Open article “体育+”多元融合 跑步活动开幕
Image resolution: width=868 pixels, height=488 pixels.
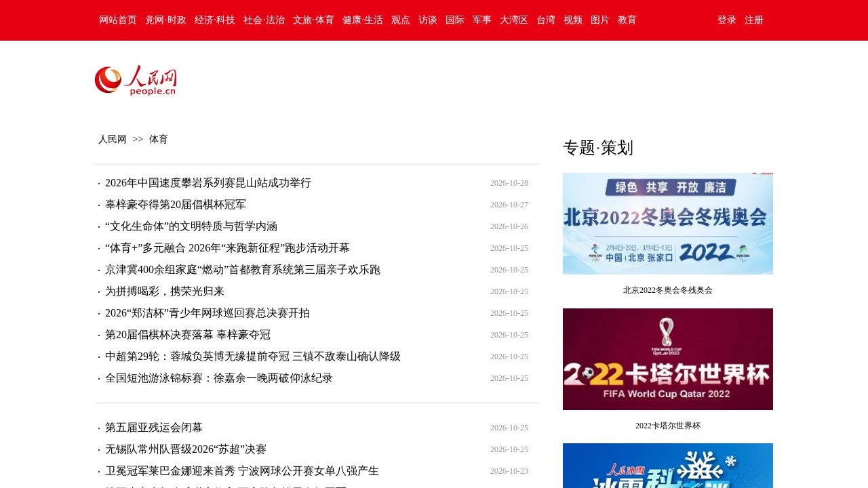[227, 248]
